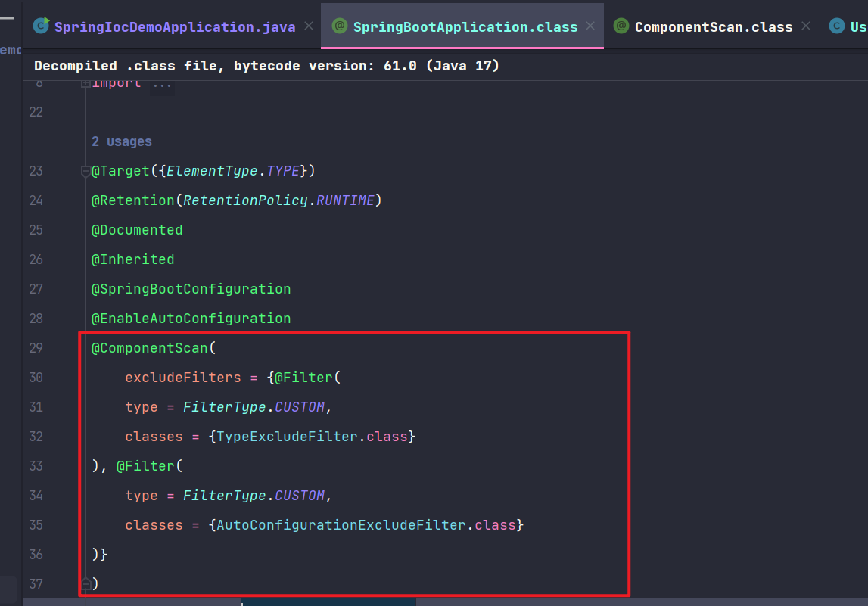Click the SpringBootApplication.class annotation icon
The height and width of the screenshot is (606, 868).
coord(339,26)
